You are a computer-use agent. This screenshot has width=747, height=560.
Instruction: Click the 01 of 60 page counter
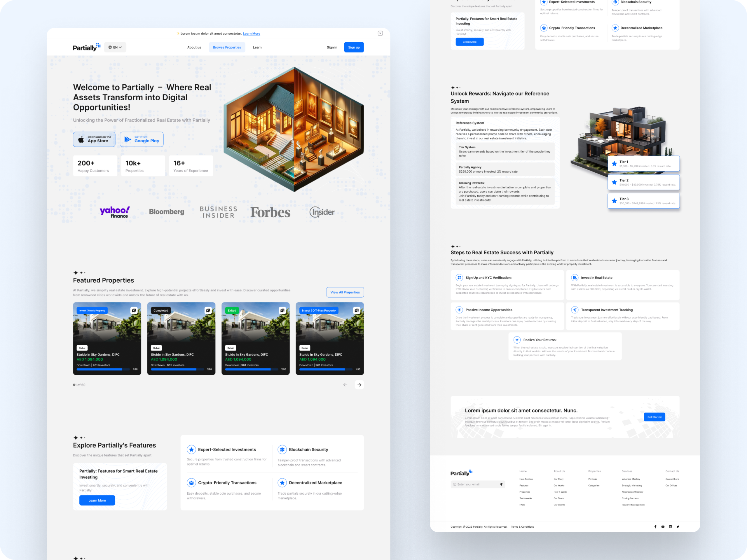(79, 385)
